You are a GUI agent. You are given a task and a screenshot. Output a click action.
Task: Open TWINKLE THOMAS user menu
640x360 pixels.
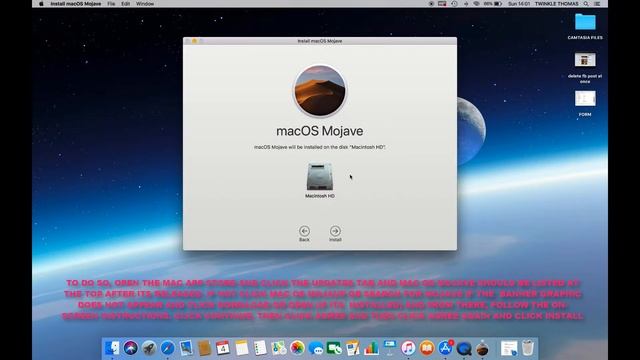pos(556,4)
